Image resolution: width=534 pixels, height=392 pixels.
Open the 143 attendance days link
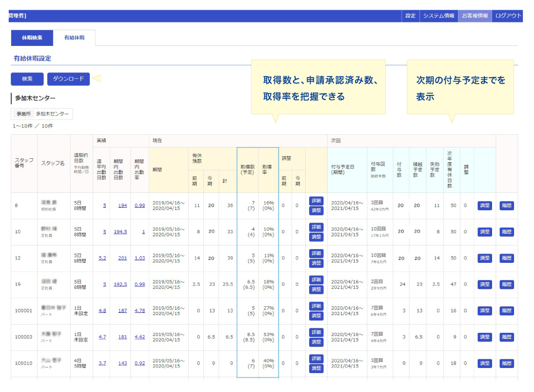coord(123,363)
